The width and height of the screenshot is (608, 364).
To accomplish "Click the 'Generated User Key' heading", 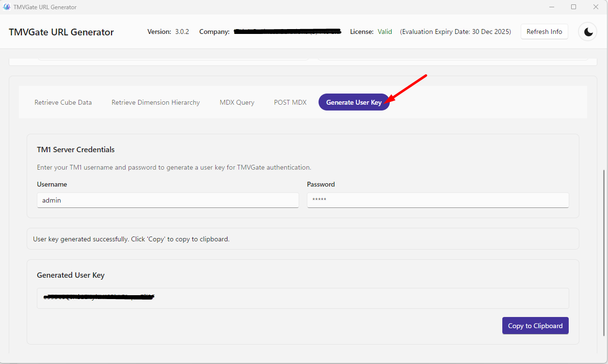I will [71, 275].
